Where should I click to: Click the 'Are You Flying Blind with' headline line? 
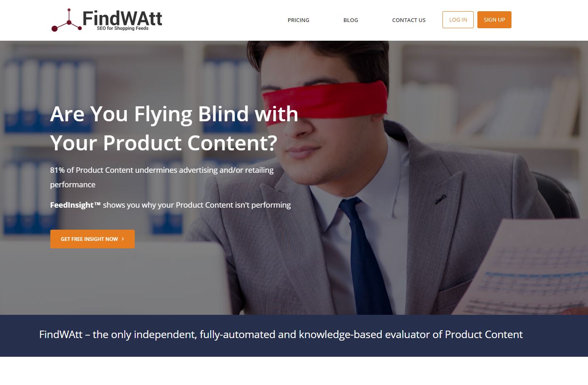[174, 114]
